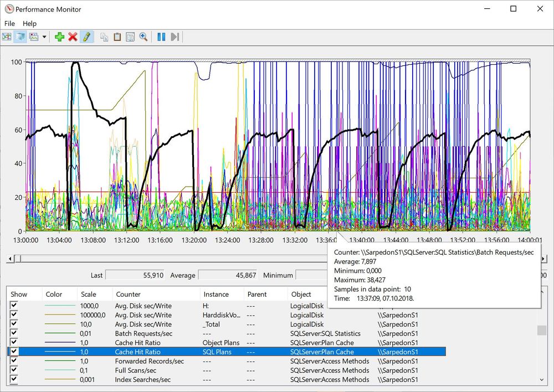Image resolution: width=554 pixels, height=392 pixels.
Task: Uncheck Show for Cache Hit Ratio SQL Plans
Action: point(14,352)
